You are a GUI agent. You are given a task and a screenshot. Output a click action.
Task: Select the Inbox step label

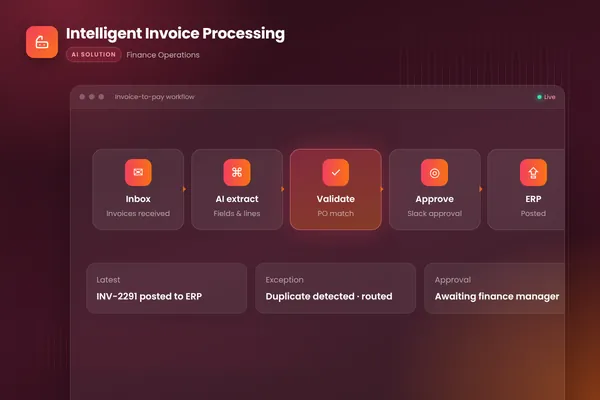point(138,199)
